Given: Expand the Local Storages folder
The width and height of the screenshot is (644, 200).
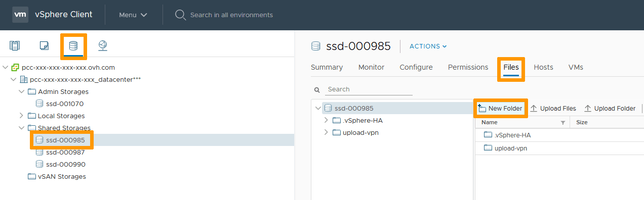Looking at the screenshot, I should click(21, 116).
